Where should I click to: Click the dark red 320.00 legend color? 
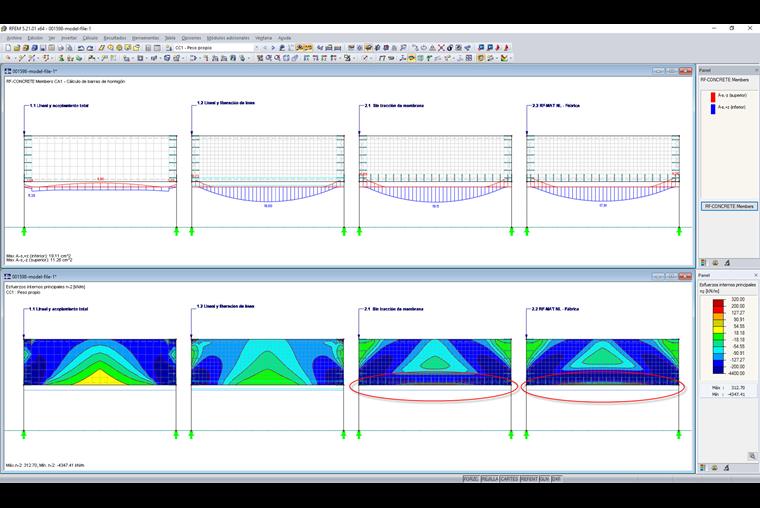click(718, 302)
